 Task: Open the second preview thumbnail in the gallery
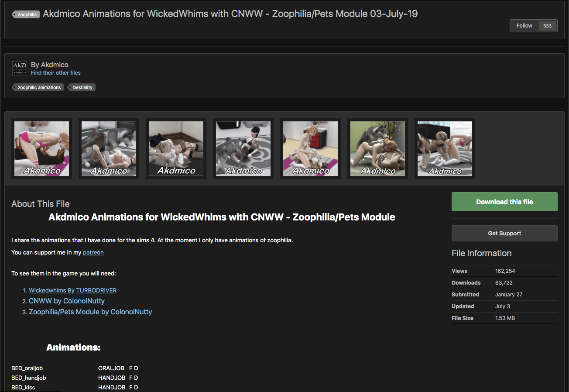pos(109,148)
